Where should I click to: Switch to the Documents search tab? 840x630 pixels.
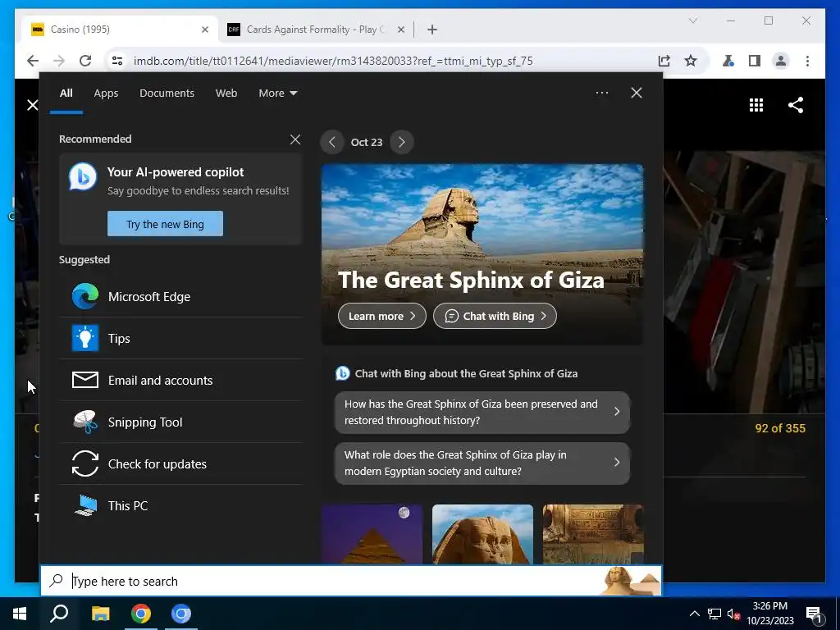[167, 94]
